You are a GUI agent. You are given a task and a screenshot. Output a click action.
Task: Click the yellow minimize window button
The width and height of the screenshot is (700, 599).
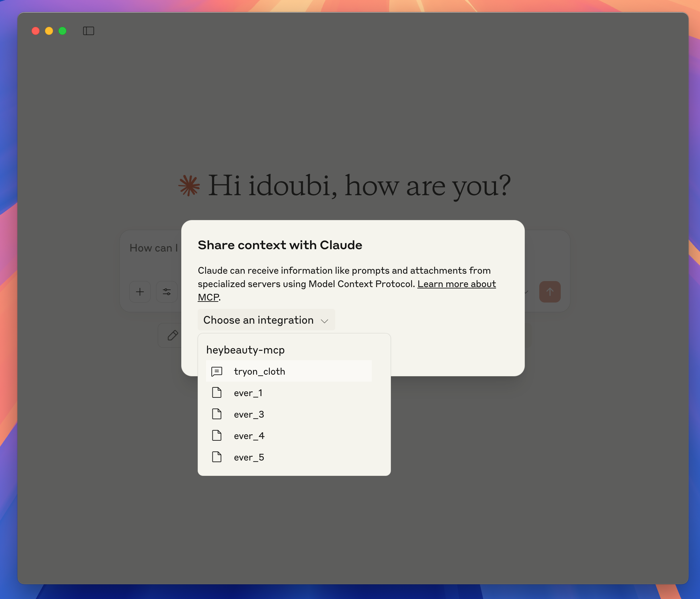[x=49, y=31]
